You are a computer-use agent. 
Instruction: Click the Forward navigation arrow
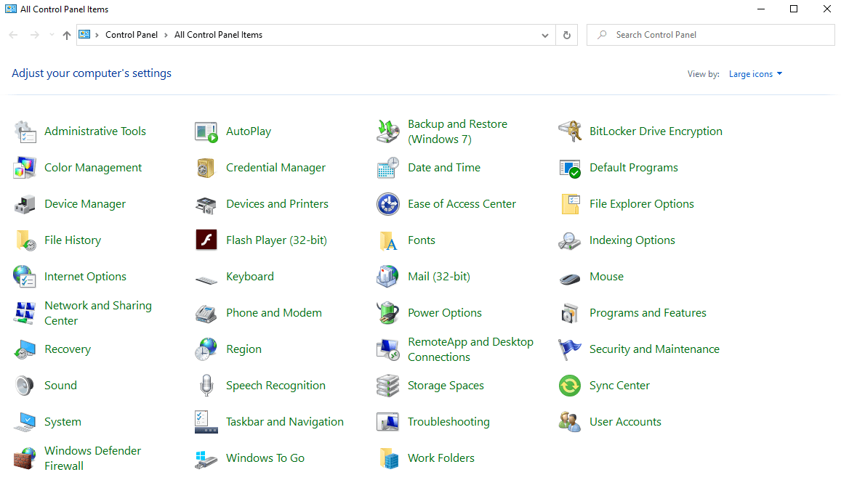[35, 35]
